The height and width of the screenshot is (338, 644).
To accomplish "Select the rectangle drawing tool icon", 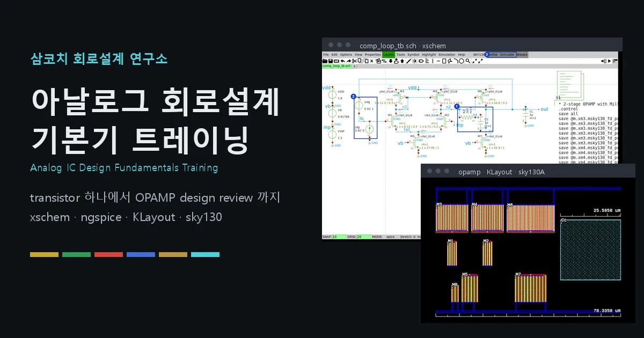I will coord(444,61).
